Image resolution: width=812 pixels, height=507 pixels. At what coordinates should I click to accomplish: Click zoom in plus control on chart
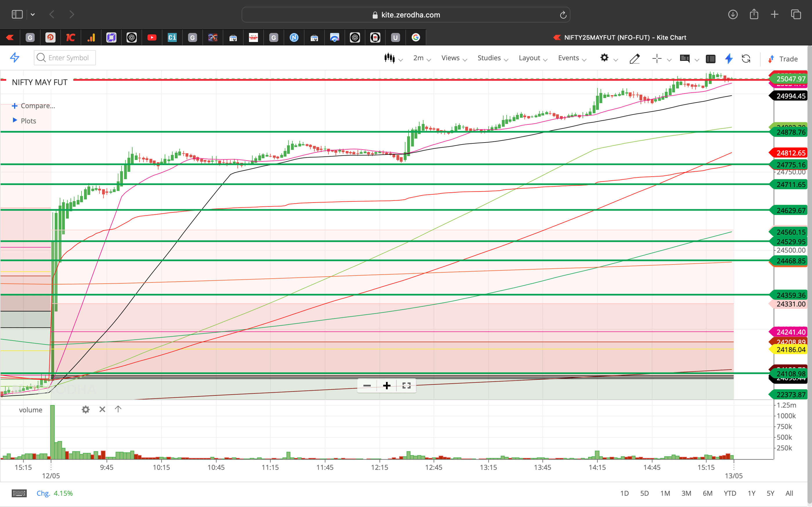tap(387, 386)
